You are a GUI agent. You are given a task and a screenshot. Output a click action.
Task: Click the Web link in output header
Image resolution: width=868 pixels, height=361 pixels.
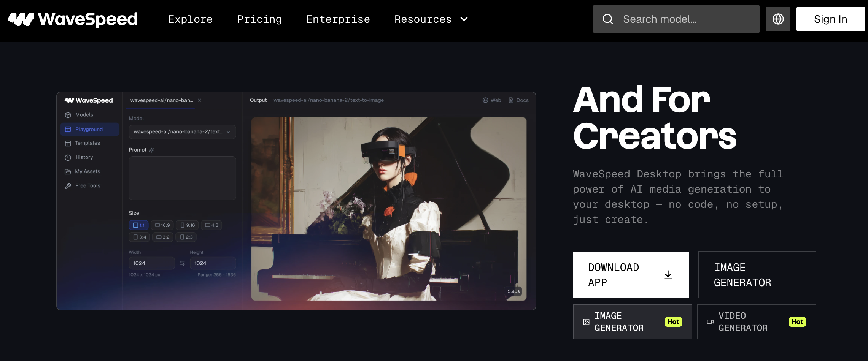492,100
